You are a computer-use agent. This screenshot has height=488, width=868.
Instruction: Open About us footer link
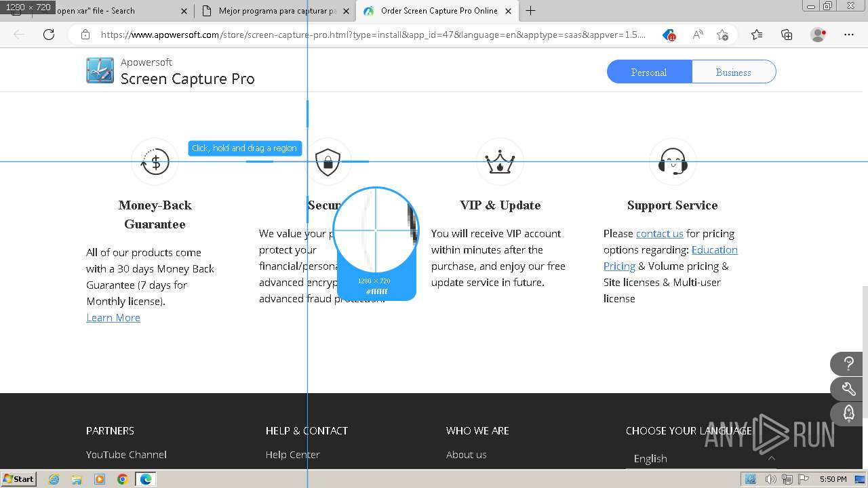(x=466, y=454)
